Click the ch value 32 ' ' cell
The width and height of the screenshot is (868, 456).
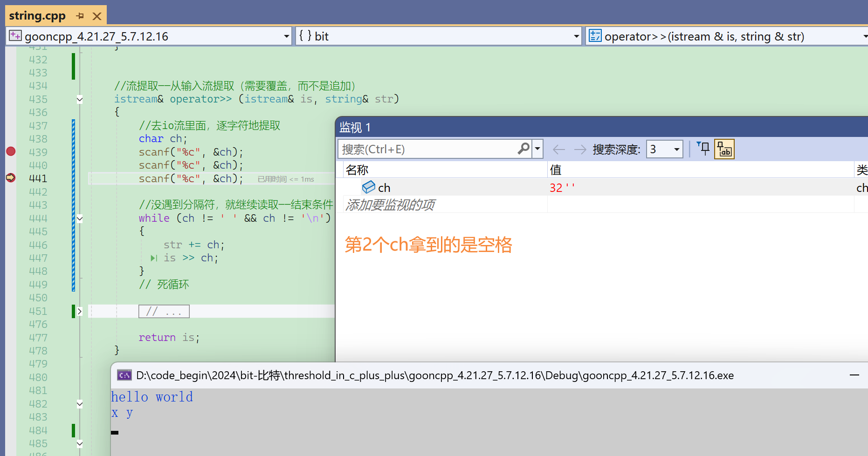coord(562,188)
